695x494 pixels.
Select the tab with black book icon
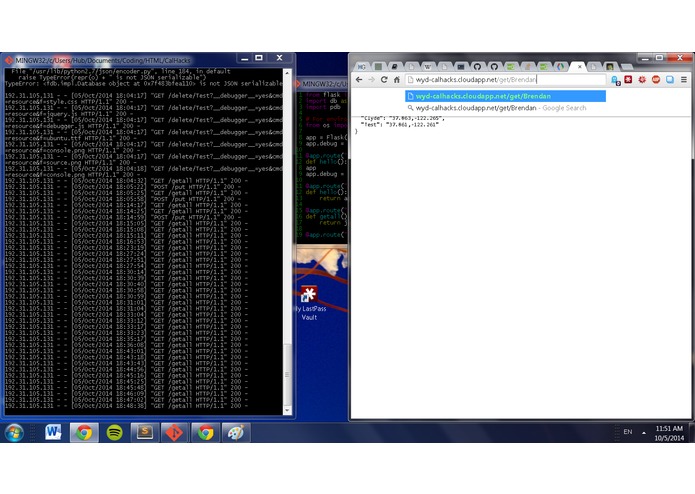[394, 66]
